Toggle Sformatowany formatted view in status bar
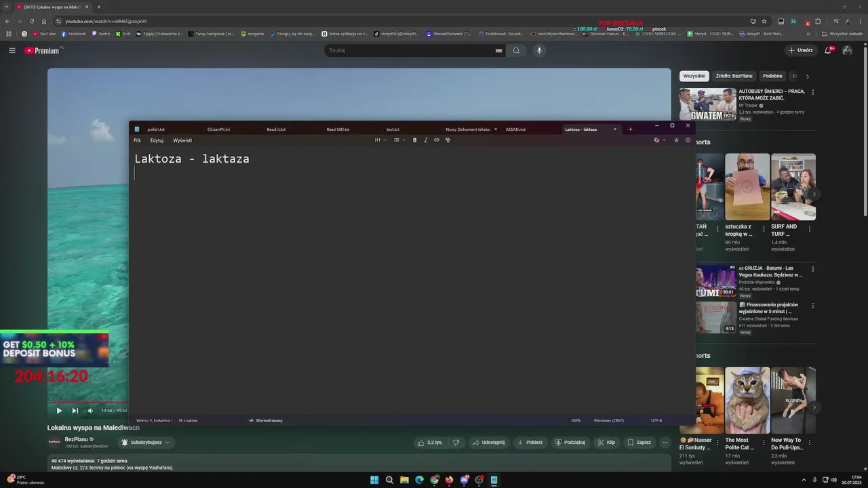The width and height of the screenshot is (868, 488). [266, 421]
